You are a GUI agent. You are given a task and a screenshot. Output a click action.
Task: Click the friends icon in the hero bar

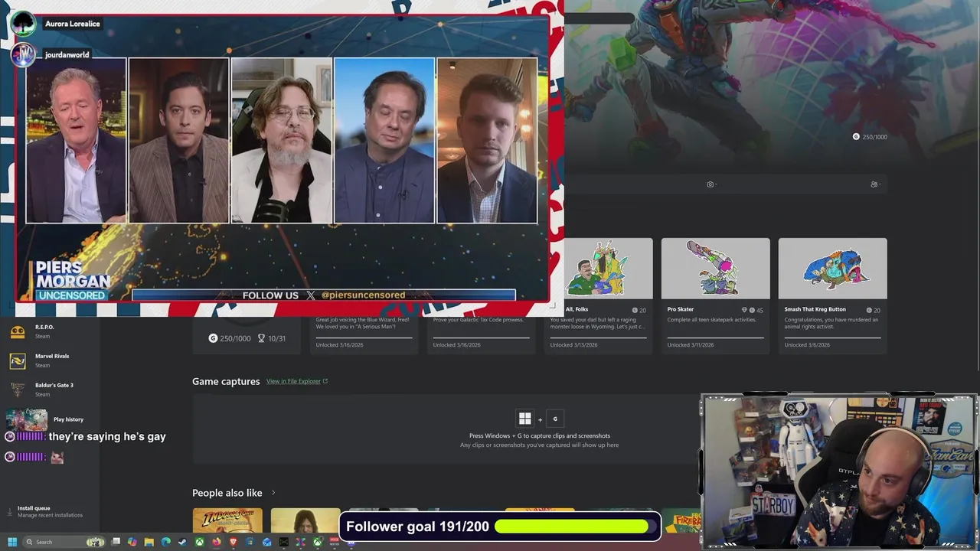point(874,184)
